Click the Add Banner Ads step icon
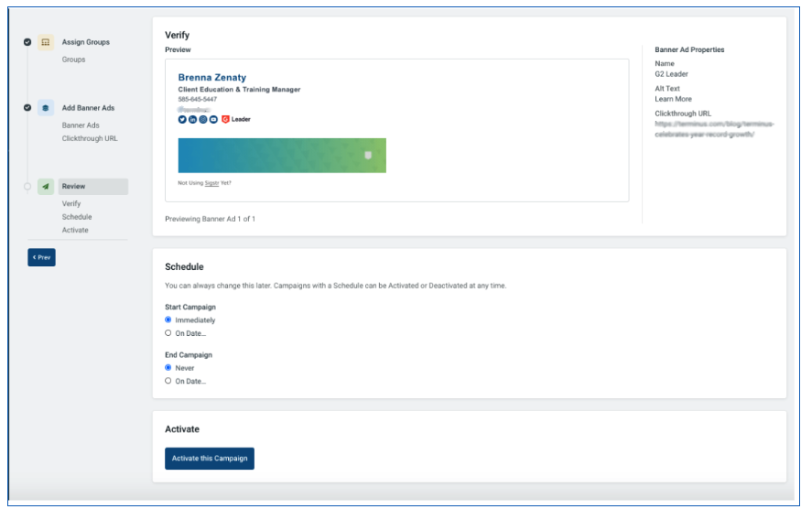Image resolution: width=812 pixels, height=520 pixels. point(46,108)
